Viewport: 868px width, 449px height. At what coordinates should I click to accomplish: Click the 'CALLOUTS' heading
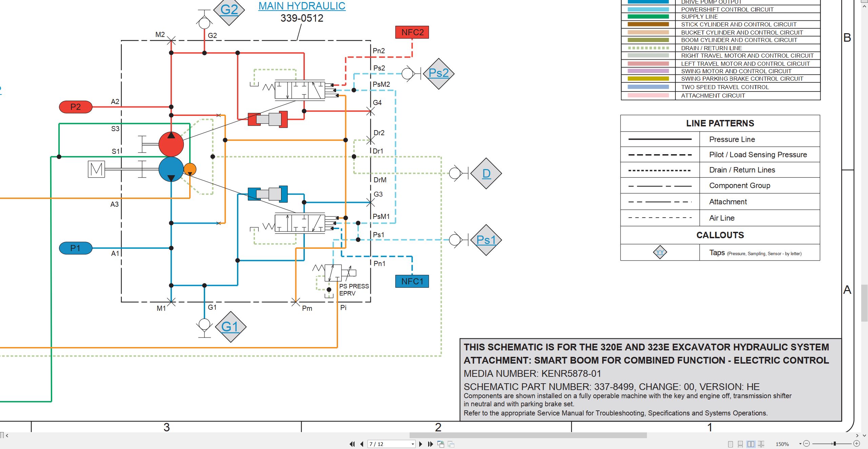(720, 235)
